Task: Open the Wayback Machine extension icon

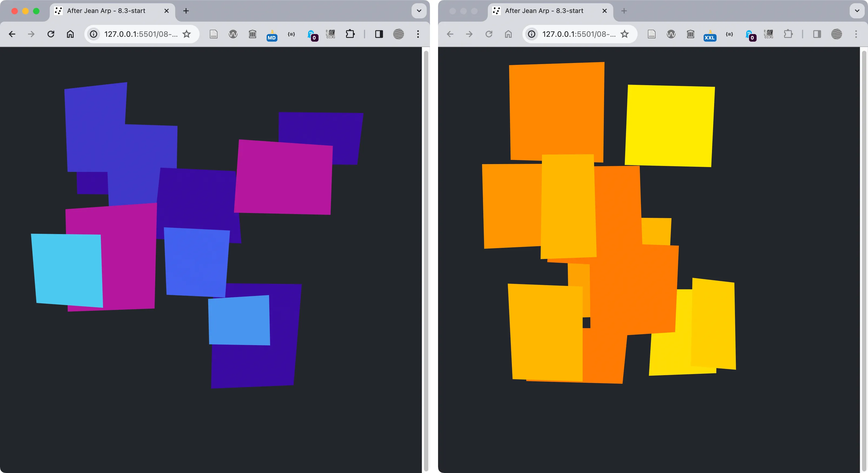Action: tap(233, 34)
